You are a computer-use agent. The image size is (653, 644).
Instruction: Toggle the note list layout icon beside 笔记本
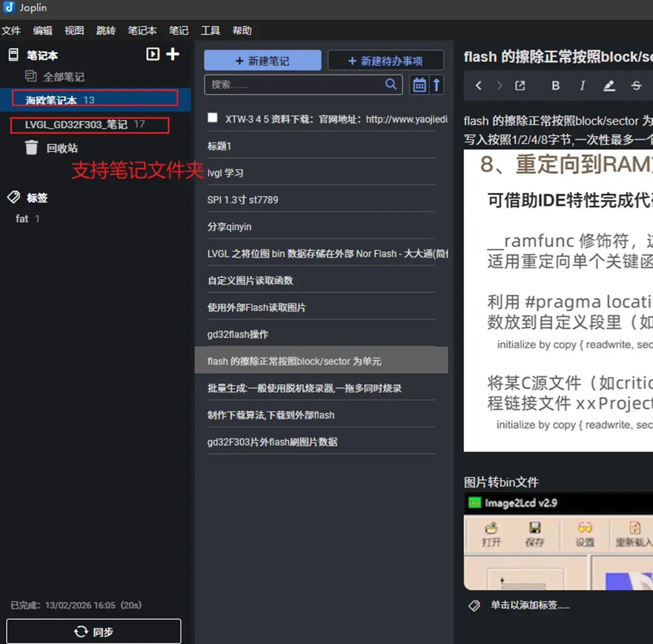pyautogui.click(x=152, y=54)
